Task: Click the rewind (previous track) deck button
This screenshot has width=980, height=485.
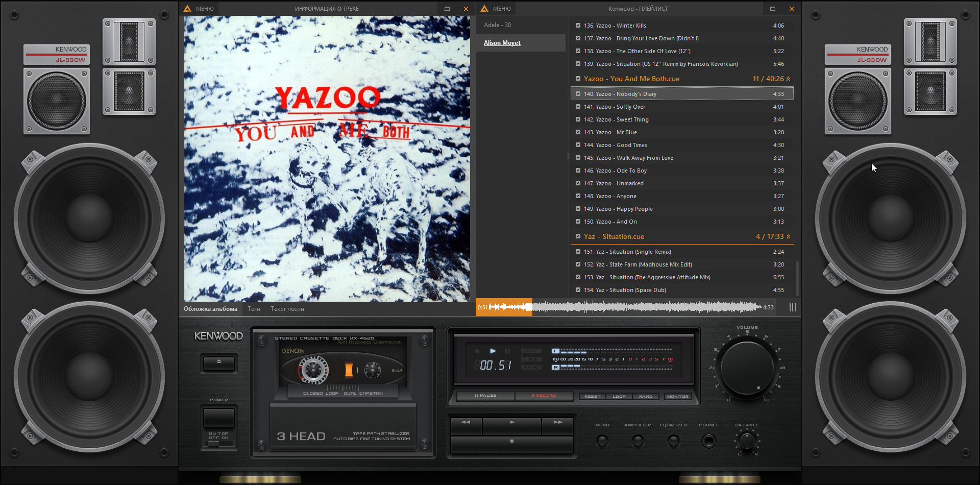Action: click(x=466, y=425)
